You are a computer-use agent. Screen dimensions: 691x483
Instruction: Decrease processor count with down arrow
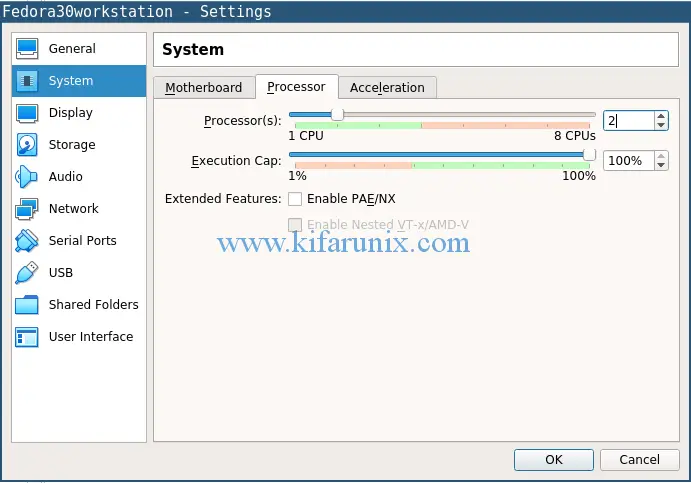[661, 125]
